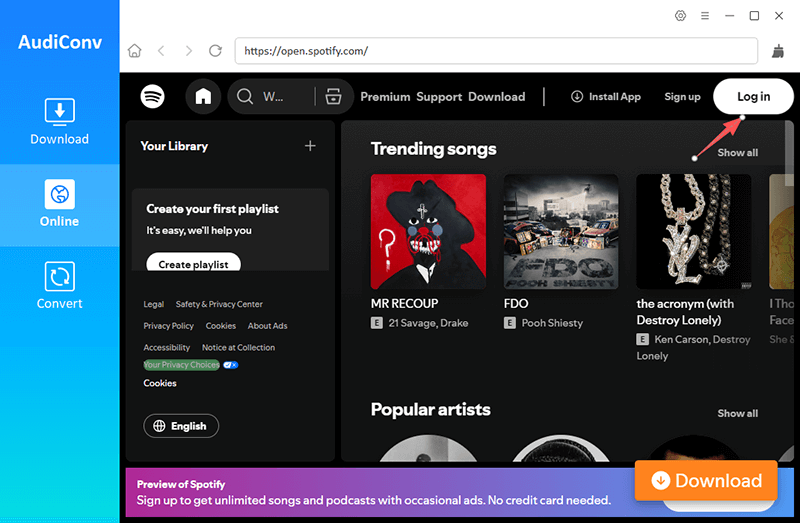This screenshot has width=800, height=523.
Task: Open Notice at Collection link
Action: (x=238, y=347)
